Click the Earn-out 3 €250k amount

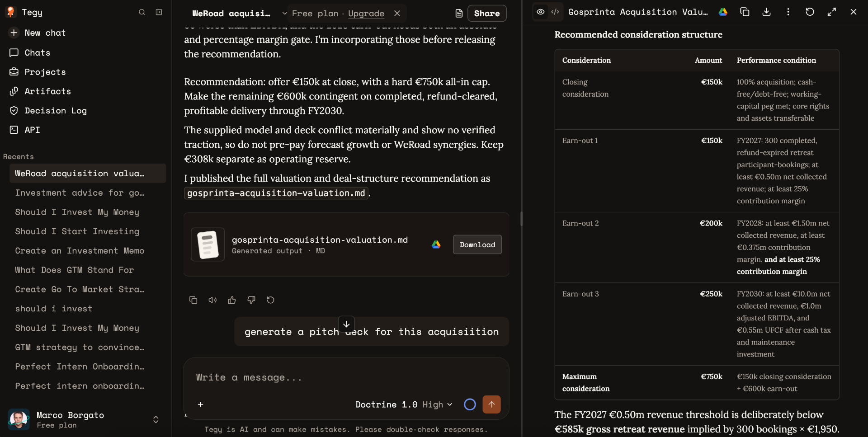click(711, 294)
